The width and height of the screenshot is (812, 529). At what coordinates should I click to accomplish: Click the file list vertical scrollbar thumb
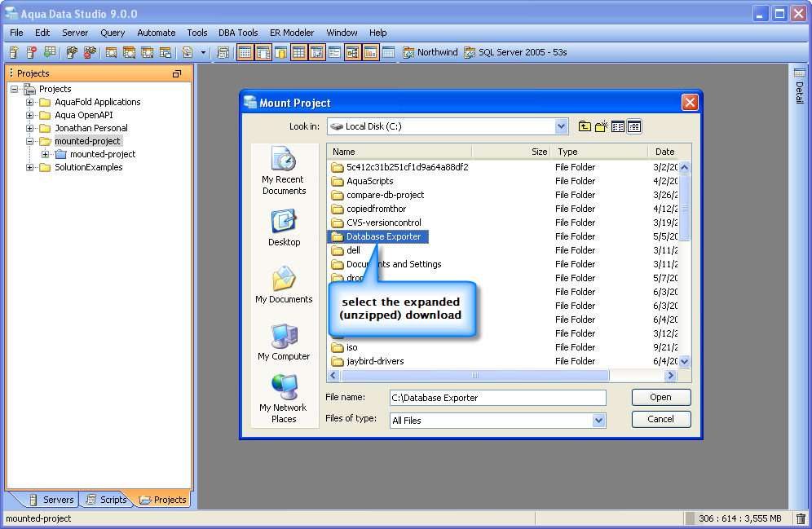(685, 208)
